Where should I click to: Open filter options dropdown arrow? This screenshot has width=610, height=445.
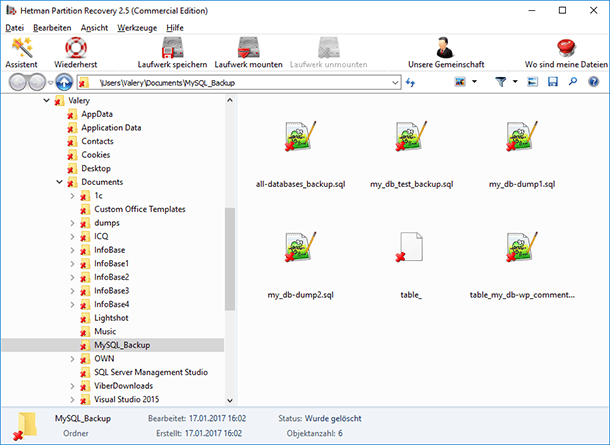(515, 82)
